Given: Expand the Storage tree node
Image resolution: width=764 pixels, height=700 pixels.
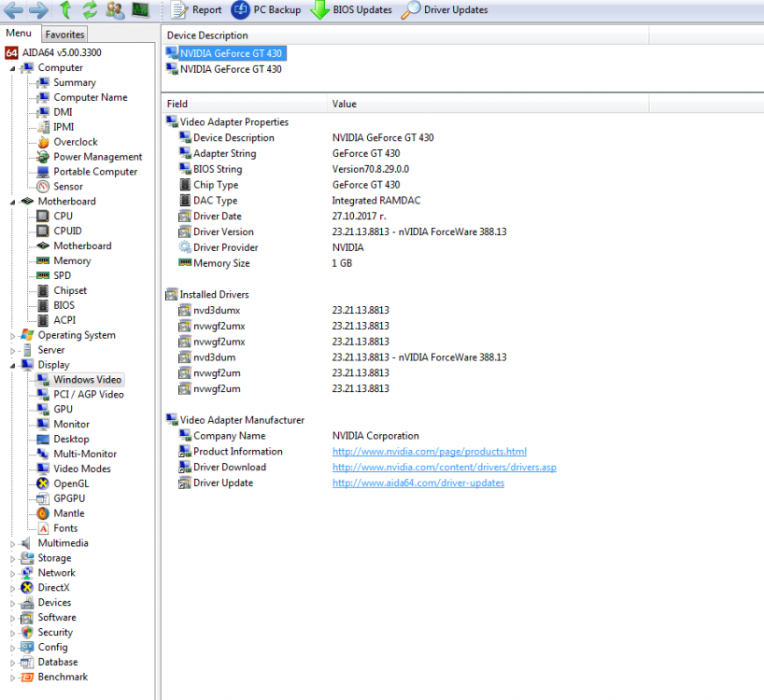Looking at the screenshot, I should click(x=13, y=558).
